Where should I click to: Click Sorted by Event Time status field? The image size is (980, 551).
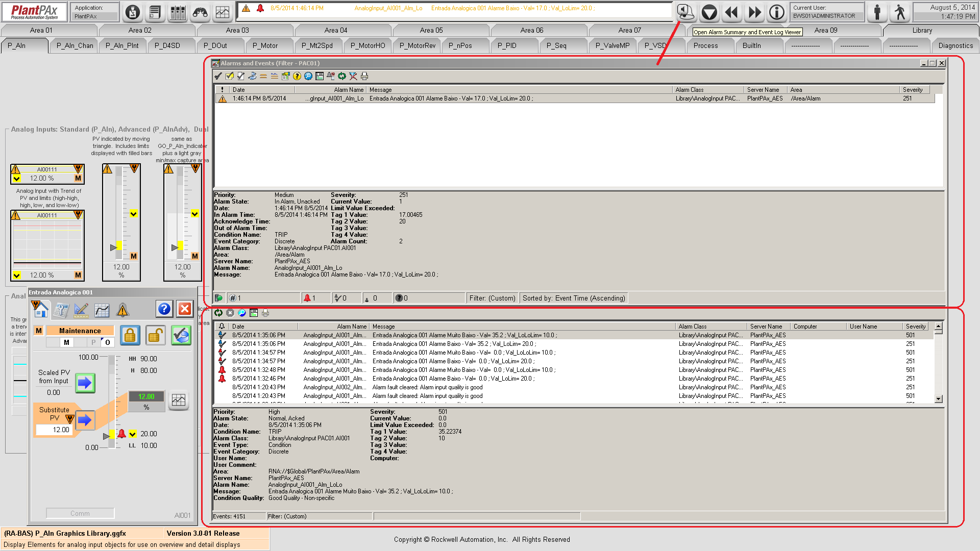pyautogui.click(x=574, y=298)
